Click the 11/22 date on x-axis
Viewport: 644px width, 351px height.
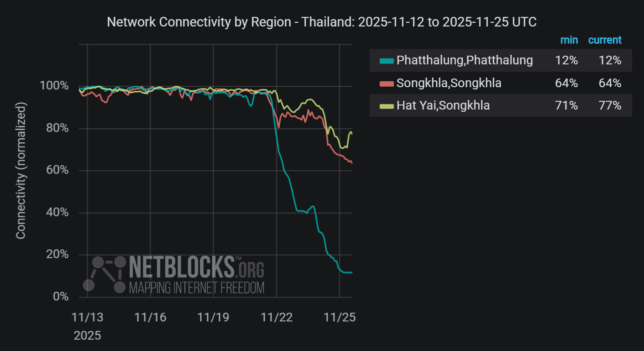[276, 318]
